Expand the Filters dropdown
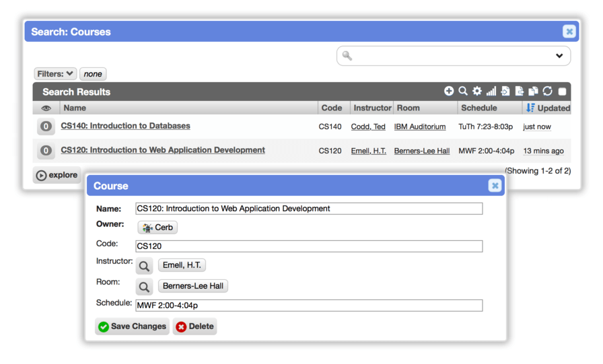This screenshot has width=603, height=364. (55, 74)
